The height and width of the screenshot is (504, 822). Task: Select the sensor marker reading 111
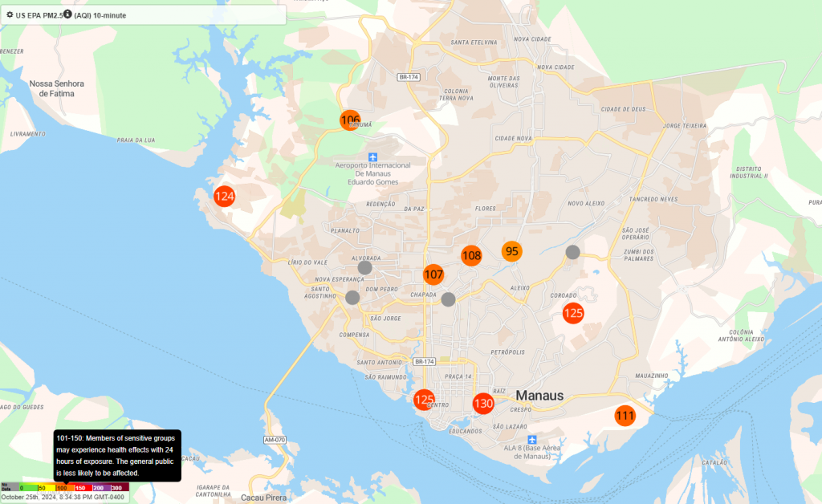coord(625,416)
